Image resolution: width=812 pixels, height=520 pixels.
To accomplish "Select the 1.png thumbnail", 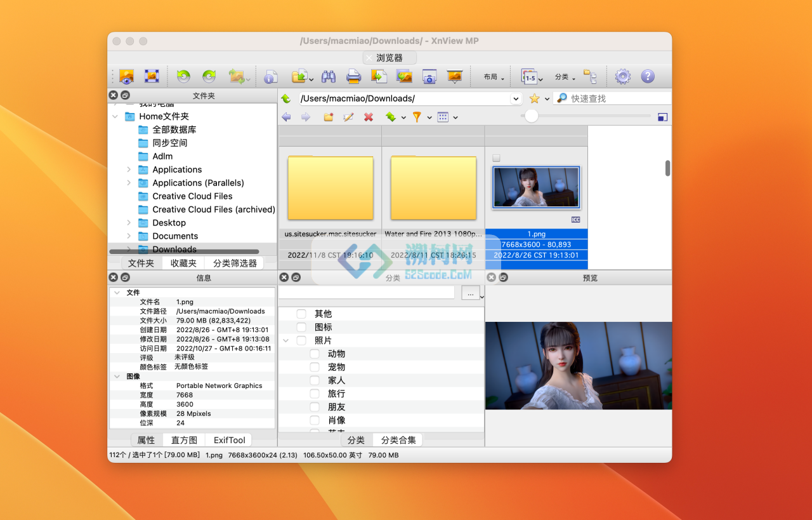I will (536, 187).
